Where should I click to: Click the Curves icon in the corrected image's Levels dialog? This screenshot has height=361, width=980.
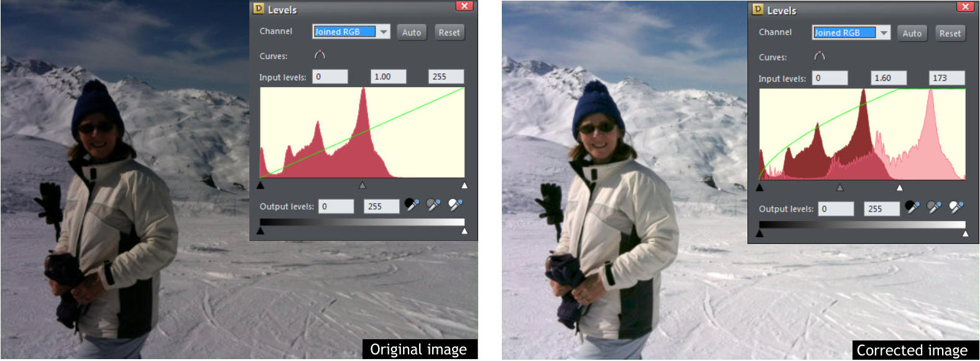tap(820, 56)
